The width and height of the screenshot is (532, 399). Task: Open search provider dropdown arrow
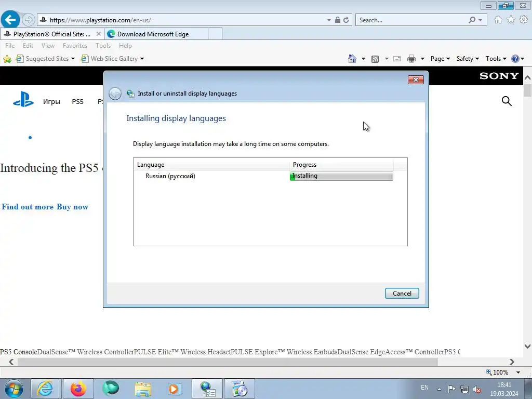click(x=480, y=20)
